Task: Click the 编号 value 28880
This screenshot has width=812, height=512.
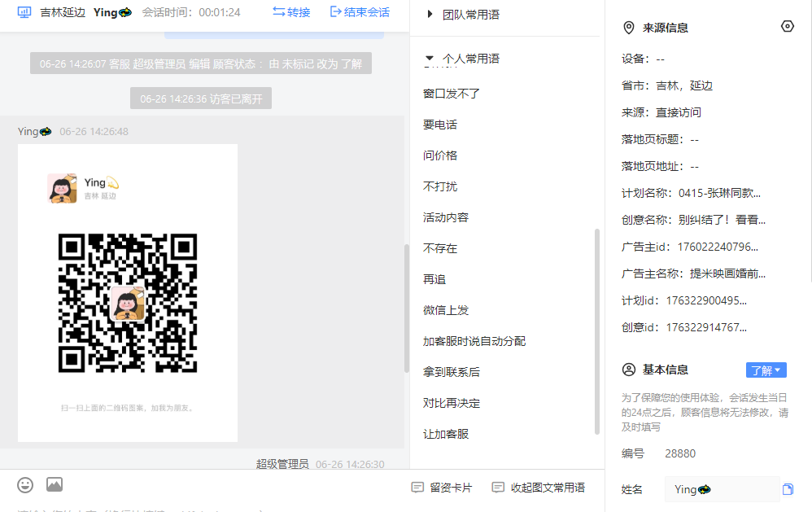Action: (x=680, y=454)
